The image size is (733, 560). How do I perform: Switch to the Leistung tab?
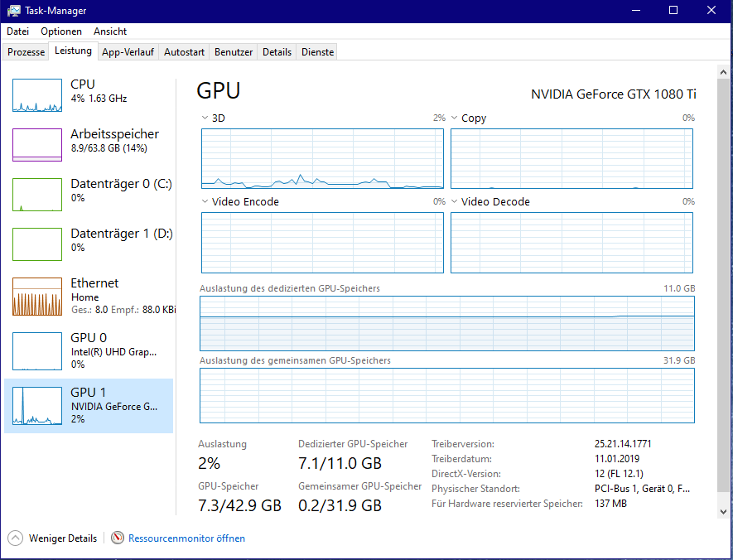click(x=73, y=51)
